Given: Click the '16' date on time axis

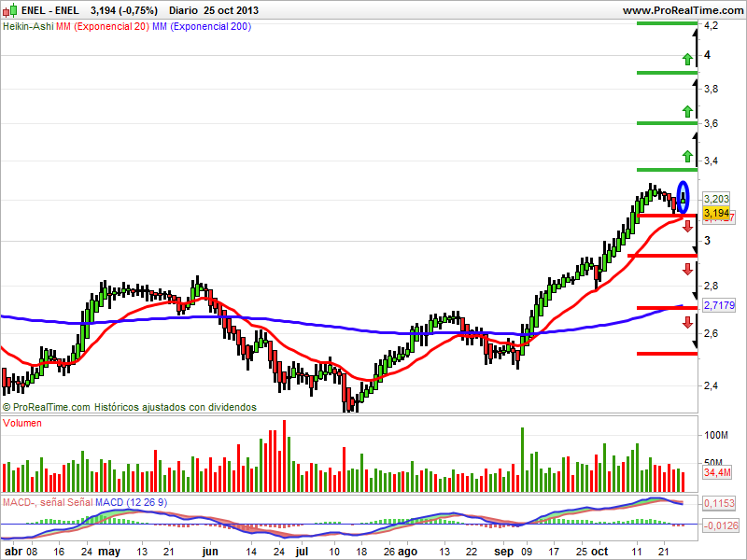Looking at the screenshot, I should pyautogui.click(x=59, y=552).
